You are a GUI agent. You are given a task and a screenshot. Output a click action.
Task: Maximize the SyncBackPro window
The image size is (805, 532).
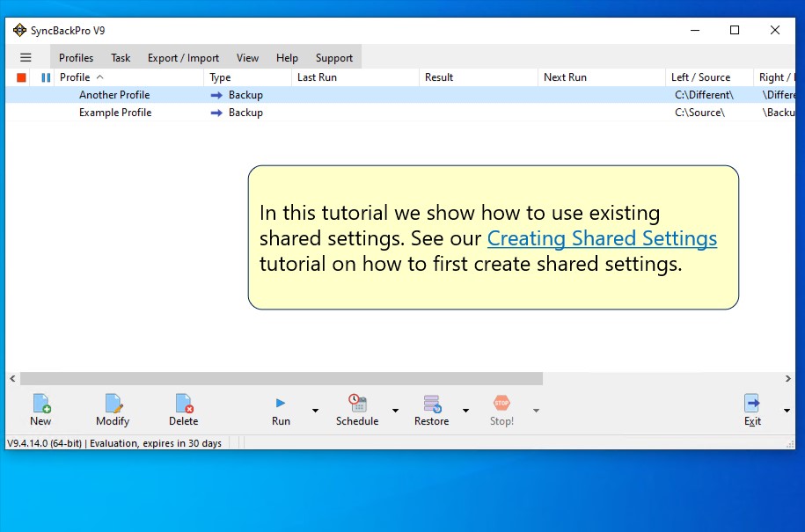735,30
